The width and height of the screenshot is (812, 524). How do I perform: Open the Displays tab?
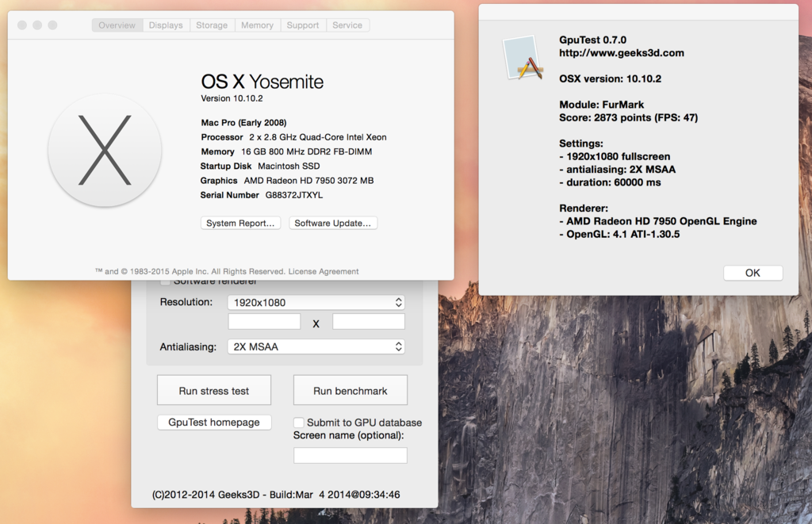click(x=166, y=25)
